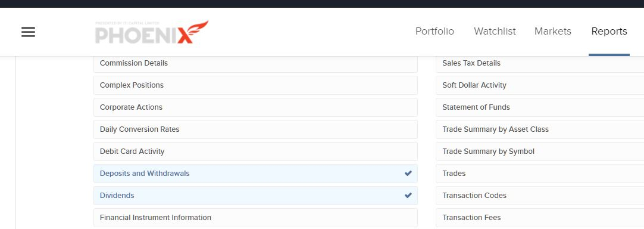The width and height of the screenshot is (644, 229).
Task: Toggle Statement of Funds section
Action: (540, 107)
